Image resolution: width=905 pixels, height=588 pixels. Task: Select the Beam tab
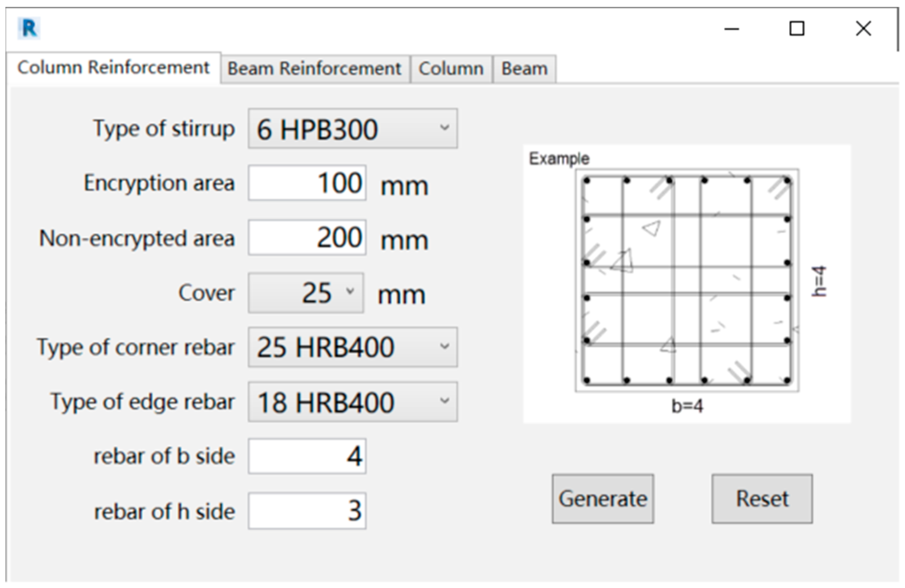tap(524, 69)
